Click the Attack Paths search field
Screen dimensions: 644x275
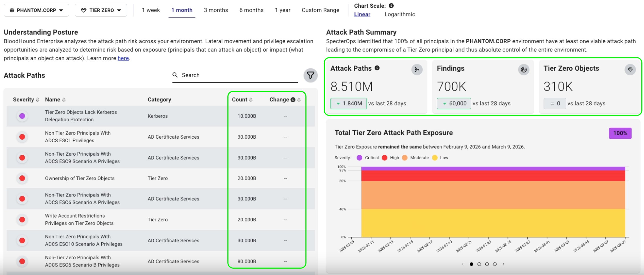(x=235, y=75)
